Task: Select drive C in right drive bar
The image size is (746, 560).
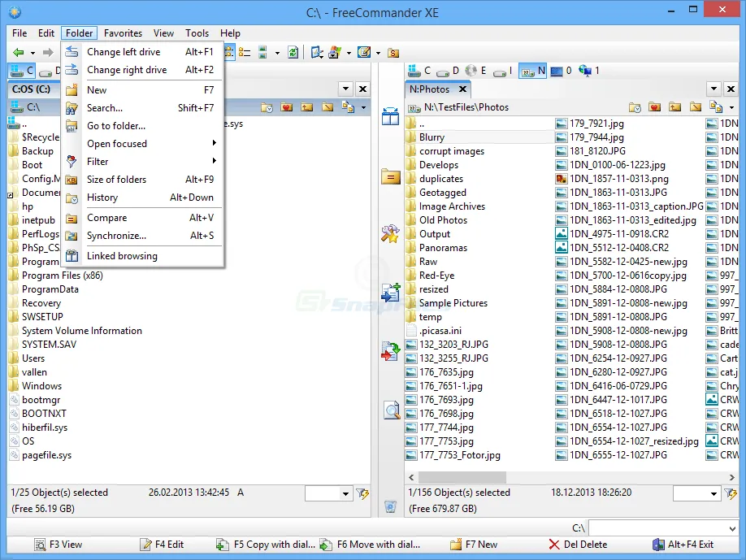Action: point(419,71)
